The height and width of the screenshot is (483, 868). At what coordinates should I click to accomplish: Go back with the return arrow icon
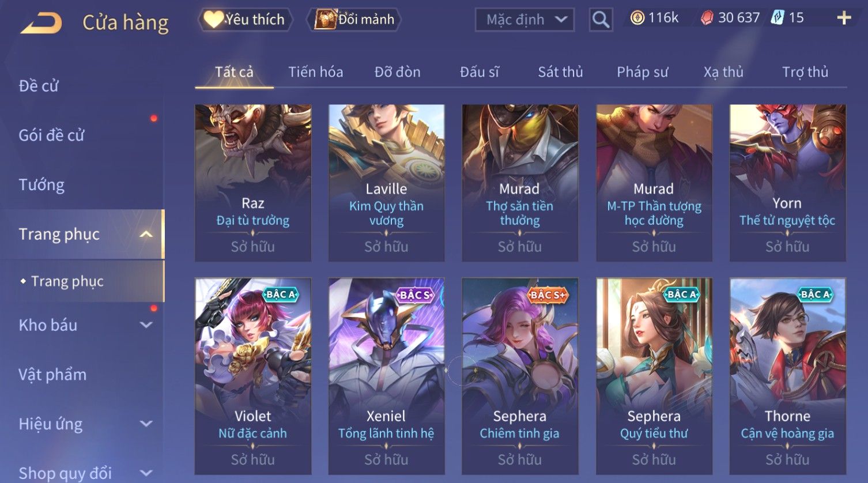(x=41, y=23)
